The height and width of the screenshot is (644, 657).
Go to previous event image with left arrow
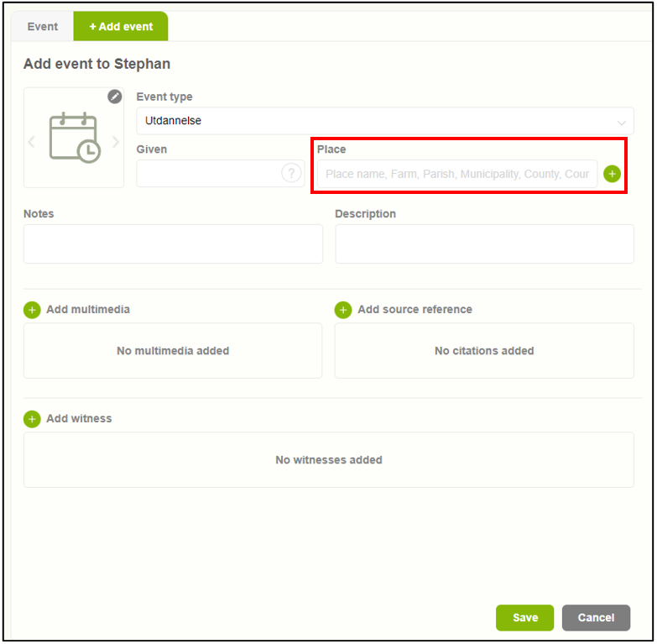(32, 142)
